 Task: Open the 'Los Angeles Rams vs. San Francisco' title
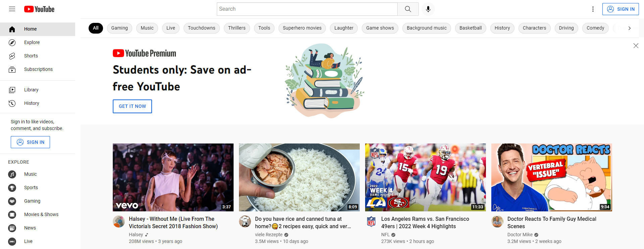pos(425,222)
